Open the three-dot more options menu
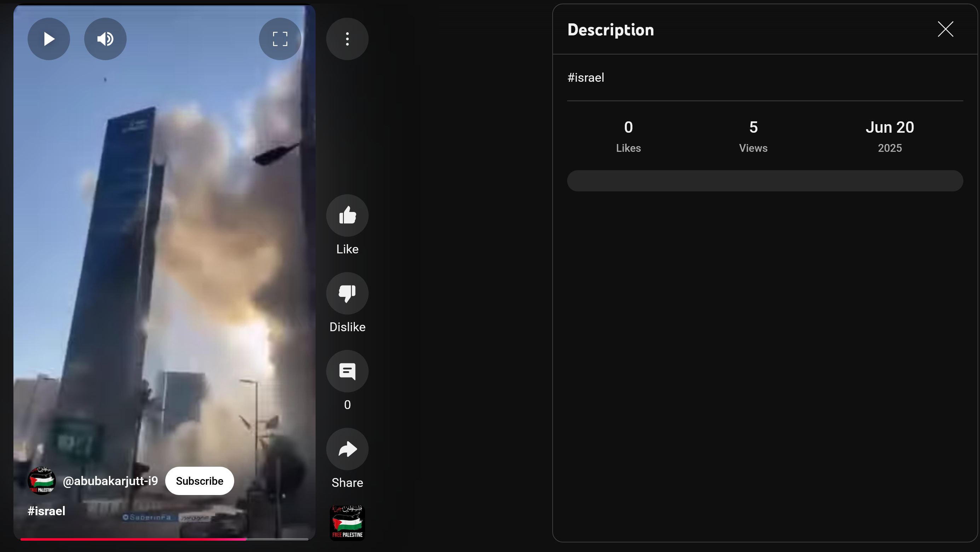 [x=347, y=39]
